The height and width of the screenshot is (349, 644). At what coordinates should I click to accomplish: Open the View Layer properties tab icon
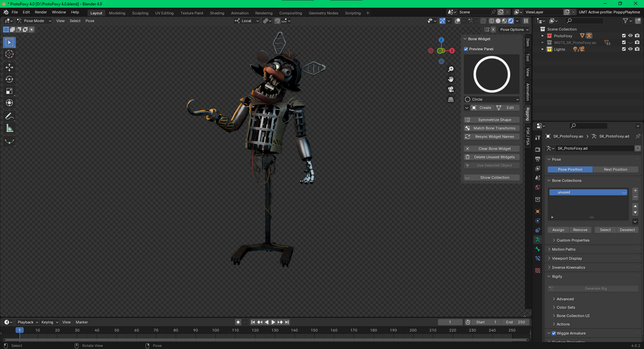coord(538,168)
